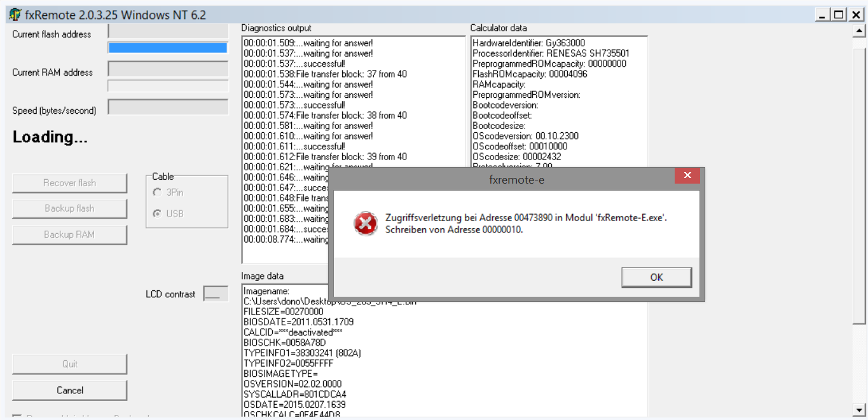The image size is (868, 420).
Task: Click the Quit button
Action: 69,364
